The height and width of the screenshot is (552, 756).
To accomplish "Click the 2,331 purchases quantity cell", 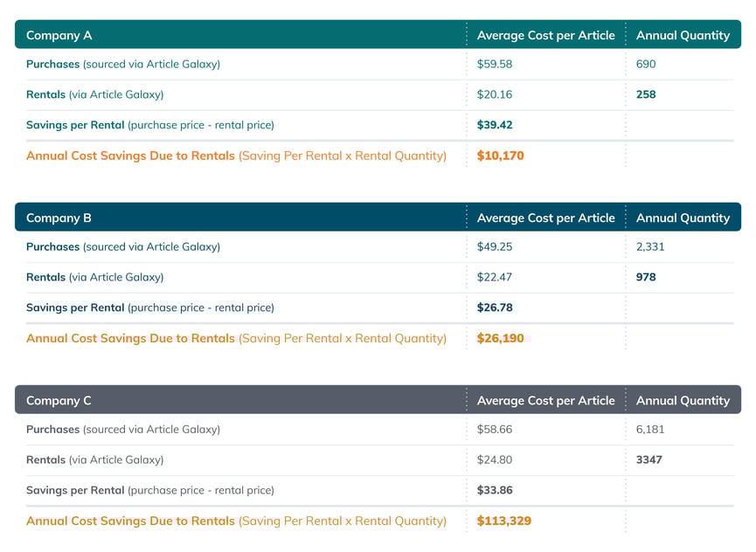I will 650,246.
